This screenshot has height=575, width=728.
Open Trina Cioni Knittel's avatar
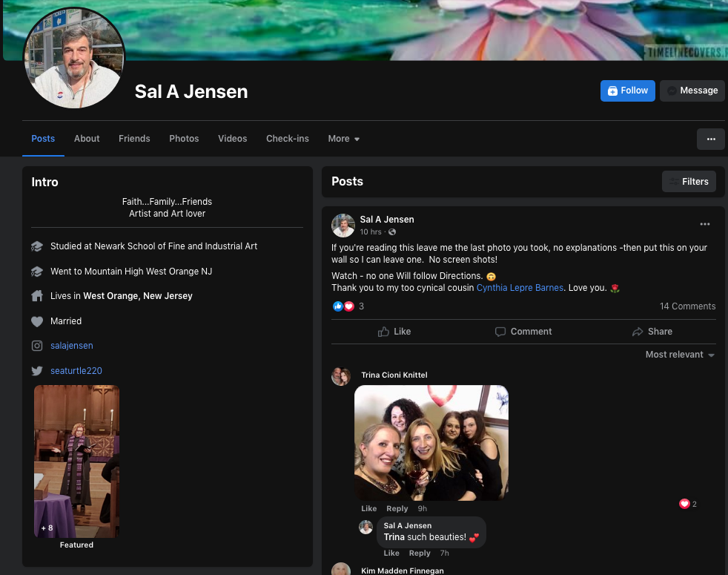[341, 376]
